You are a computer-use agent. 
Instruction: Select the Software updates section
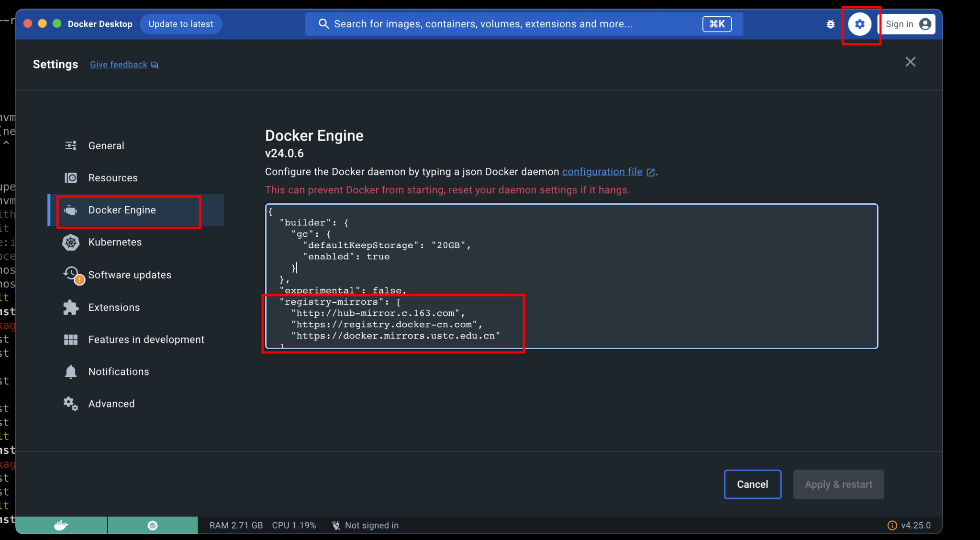130,275
